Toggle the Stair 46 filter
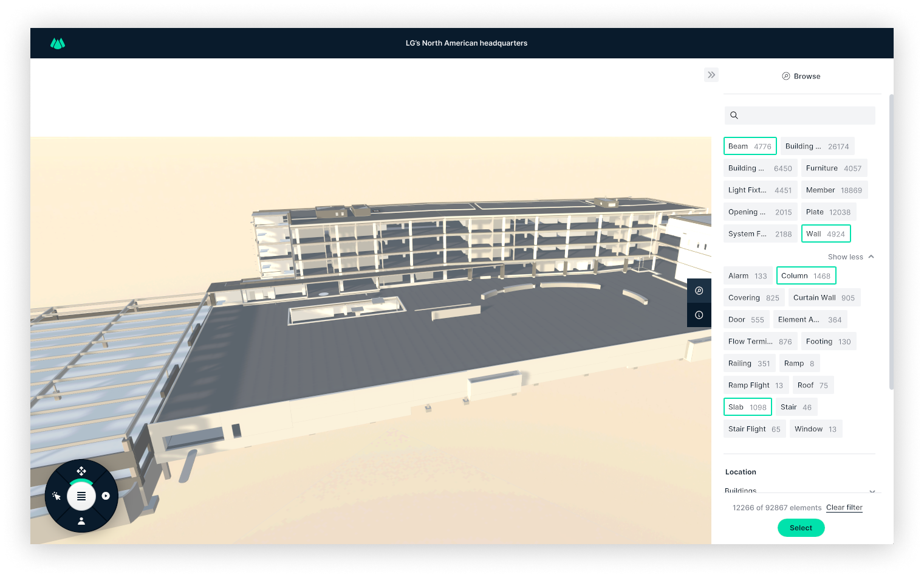This screenshot has height=577, width=924. (x=796, y=407)
